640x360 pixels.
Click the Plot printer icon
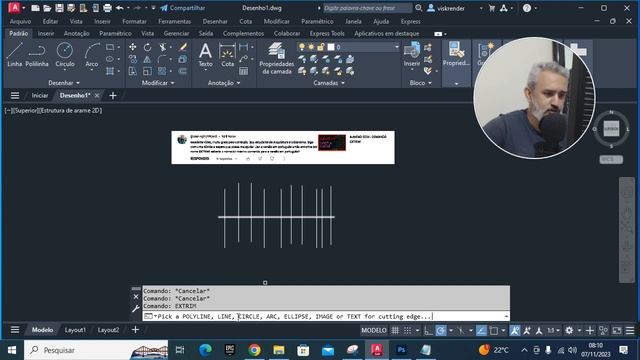[x=107, y=8]
